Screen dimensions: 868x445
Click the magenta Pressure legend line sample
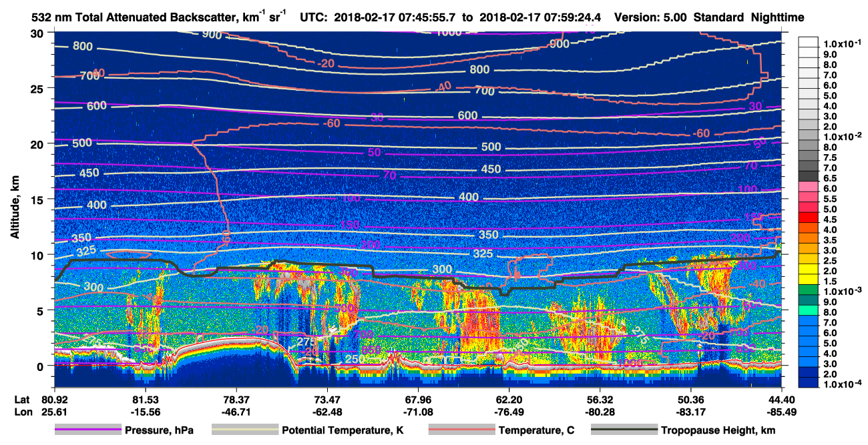[x=88, y=430]
